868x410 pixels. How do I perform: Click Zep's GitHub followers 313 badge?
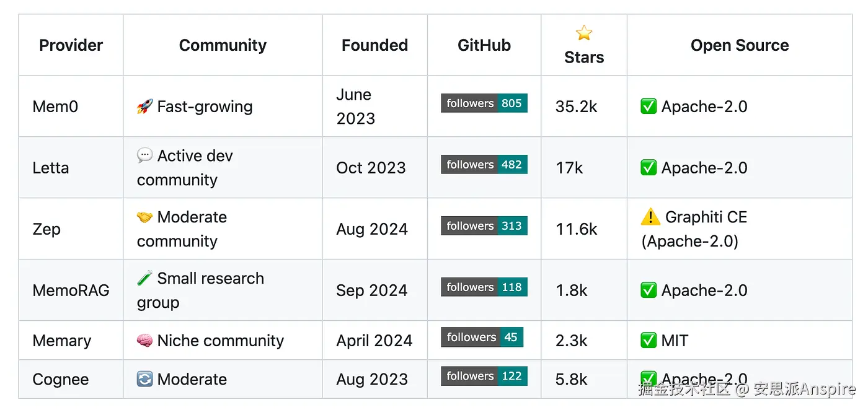click(x=484, y=226)
